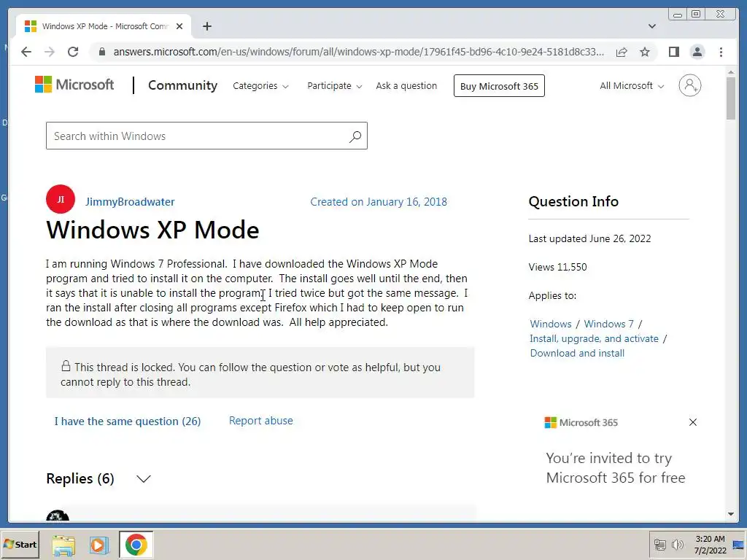The image size is (747, 560).
Task: Open Windows Explorer from the taskbar
Action: click(63, 545)
